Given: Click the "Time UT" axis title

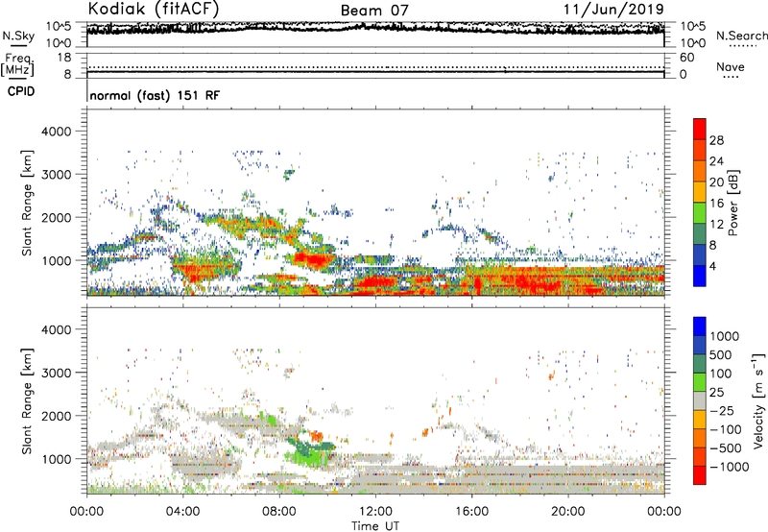Looking at the screenshot, I should tap(375, 526).
